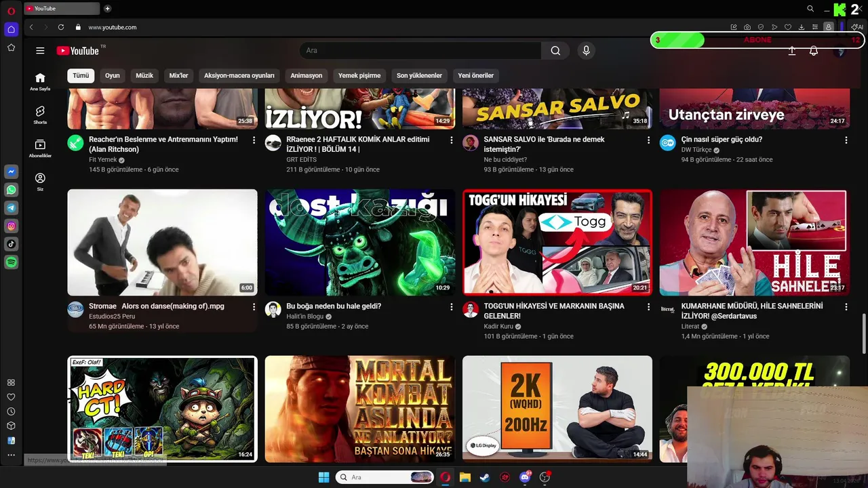Viewport: 868px width, 488px height.
Task: Open Messenger in the Opera sidebar
Action: pyautogui.click(x=12, y=173)
